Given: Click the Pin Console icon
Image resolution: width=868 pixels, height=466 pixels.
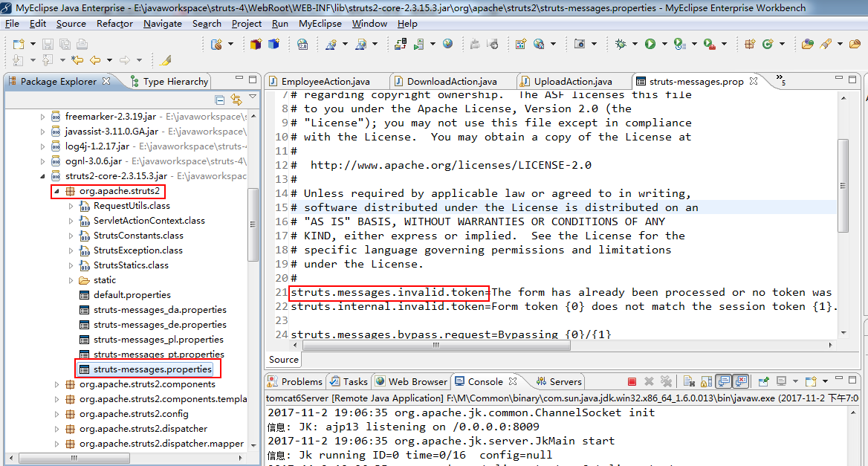Looking at the screenshot, I should click(x=764, y=381).
